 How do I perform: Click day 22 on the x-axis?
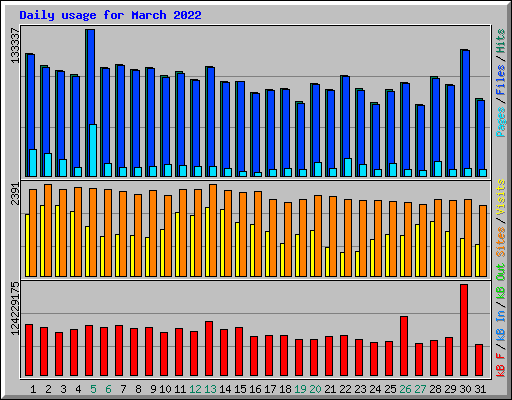click(345, 389)
